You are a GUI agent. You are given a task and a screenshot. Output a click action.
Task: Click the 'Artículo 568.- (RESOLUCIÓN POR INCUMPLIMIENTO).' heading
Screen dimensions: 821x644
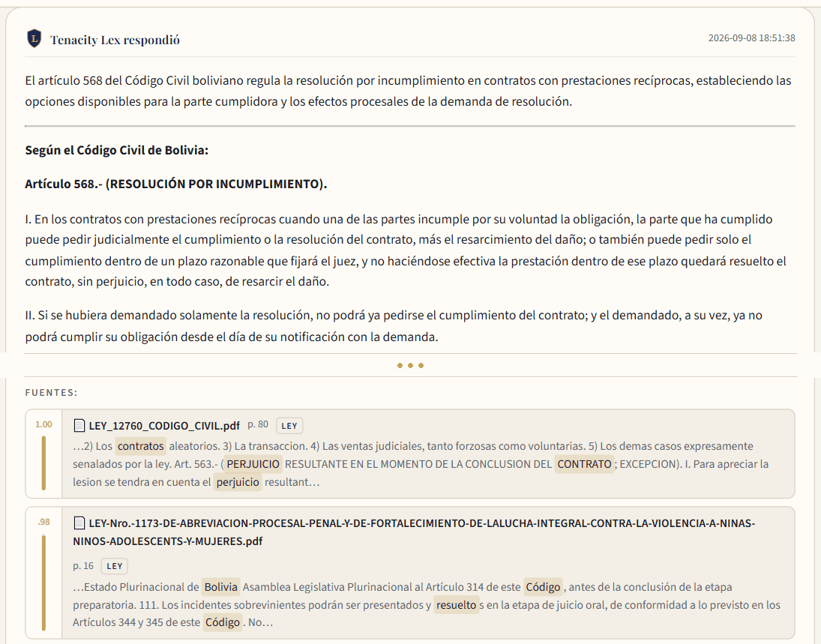(176, 184)
